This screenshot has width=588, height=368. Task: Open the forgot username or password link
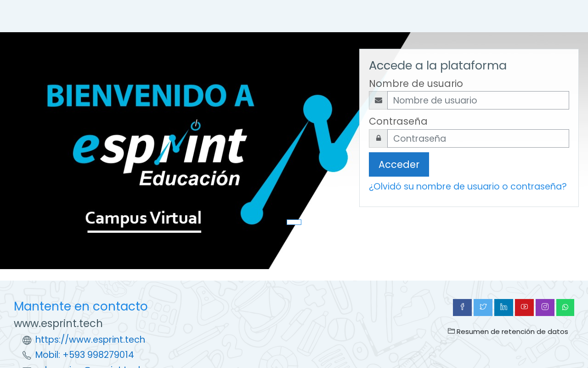(468, 186)
